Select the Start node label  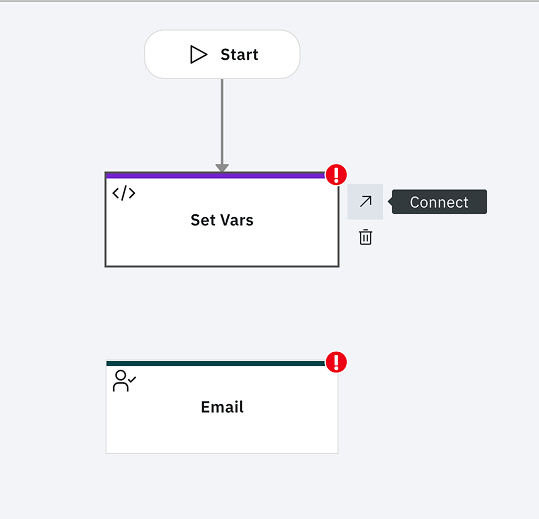[239, 55]
